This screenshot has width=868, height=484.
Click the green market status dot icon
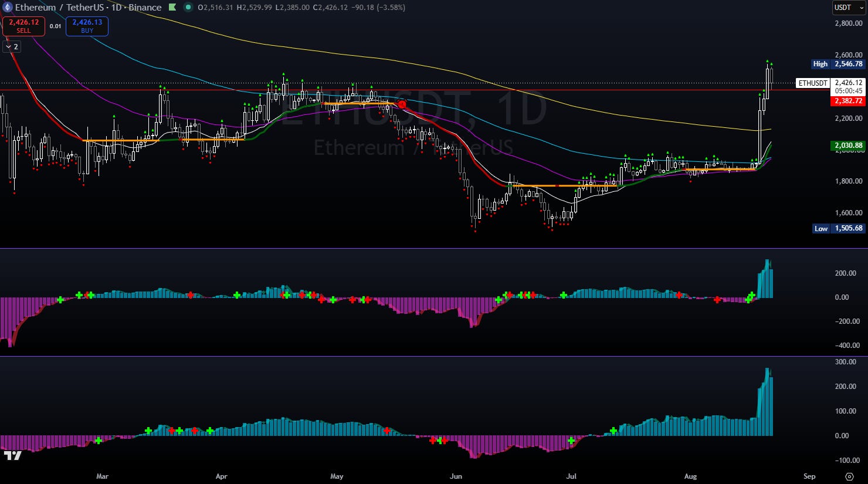coord(188,8)
